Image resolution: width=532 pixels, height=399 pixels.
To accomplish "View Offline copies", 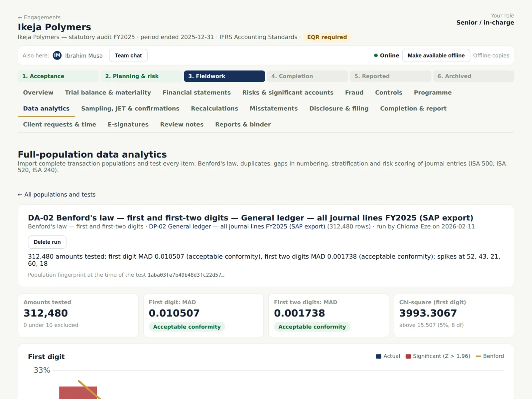I will pos(491,56).
